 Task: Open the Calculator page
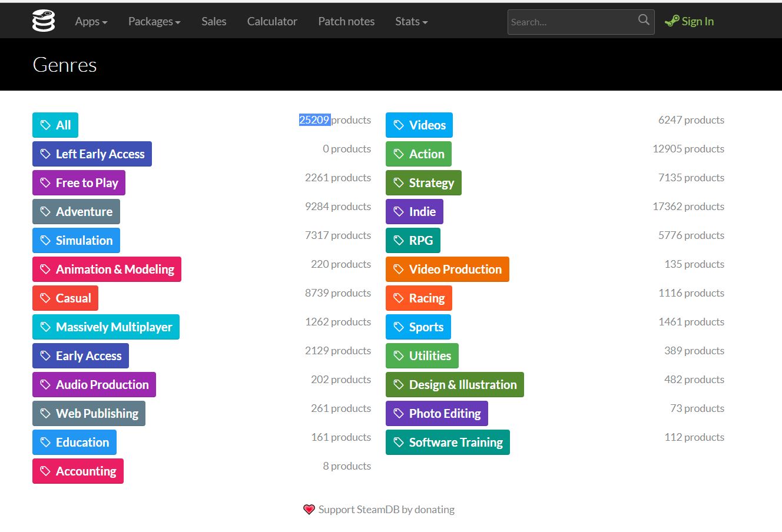pos(272,21)
